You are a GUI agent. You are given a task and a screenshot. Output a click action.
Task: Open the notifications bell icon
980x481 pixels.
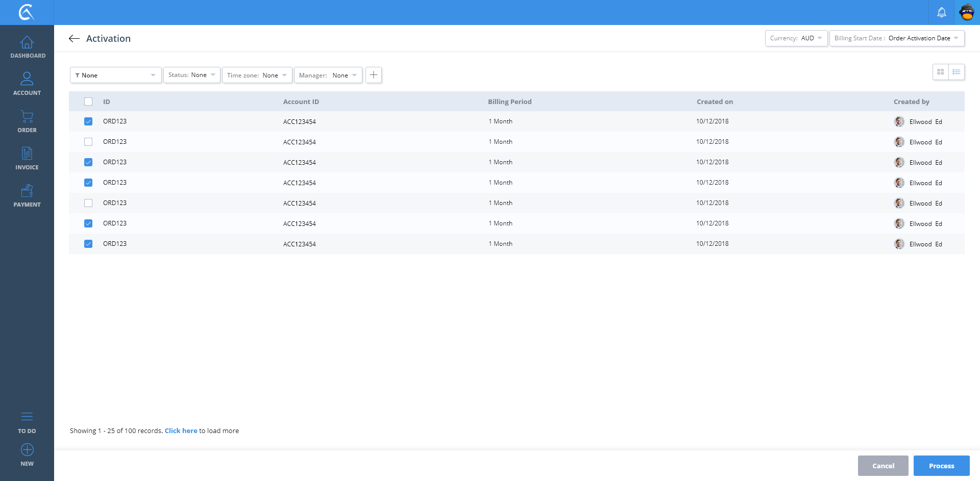tap(941, 12)
